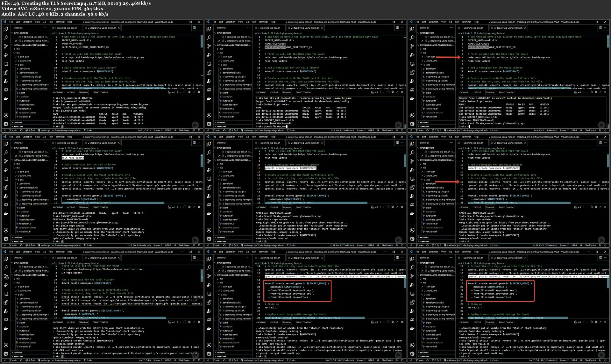Open Search view in top-left frame's activity bar

[6, 38]
